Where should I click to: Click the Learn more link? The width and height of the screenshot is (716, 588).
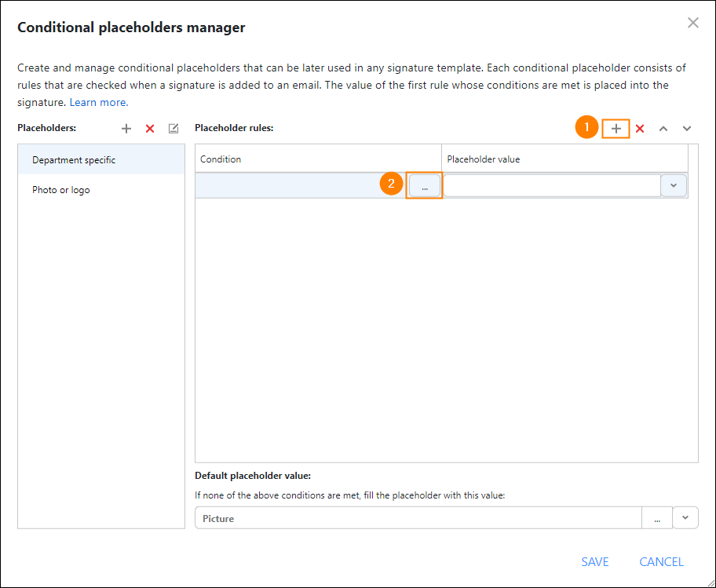(x=97, y=102)
